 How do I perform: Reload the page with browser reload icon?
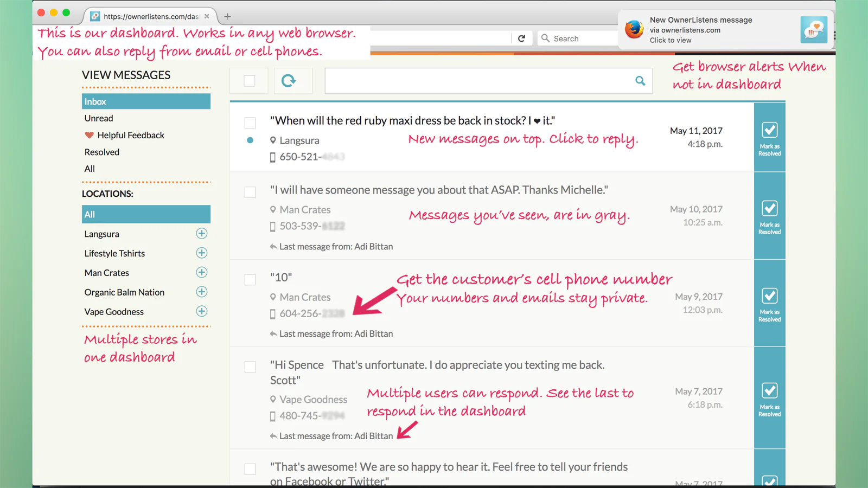[x=521, y=38]
